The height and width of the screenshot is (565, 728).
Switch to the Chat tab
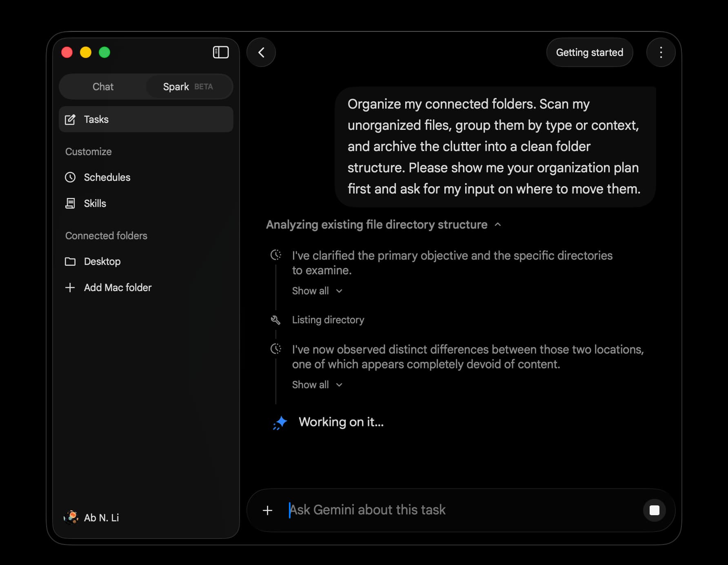point(103,87)
